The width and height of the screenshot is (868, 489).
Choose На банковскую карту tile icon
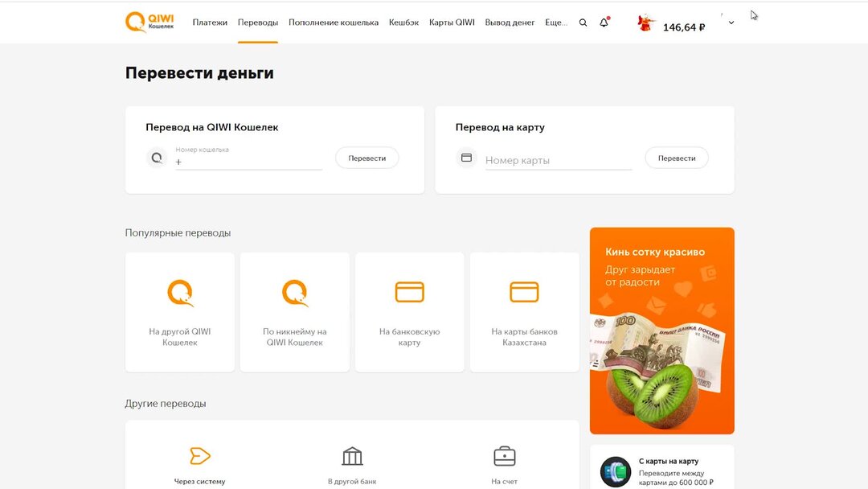click(x=410, y=292)
